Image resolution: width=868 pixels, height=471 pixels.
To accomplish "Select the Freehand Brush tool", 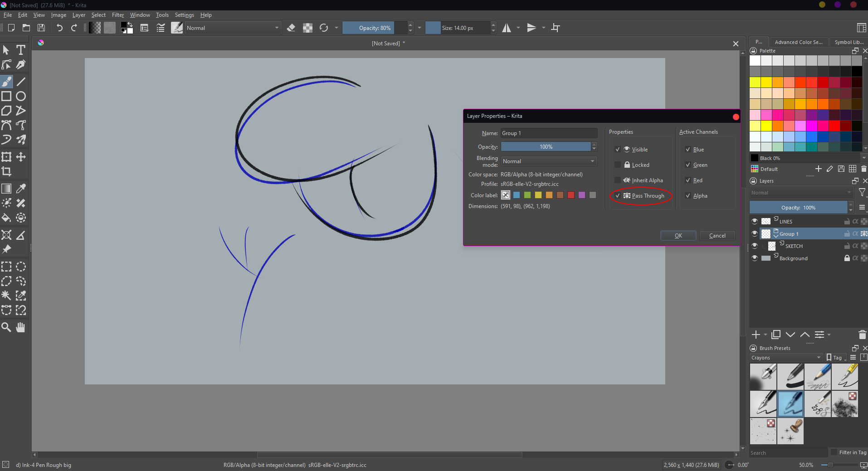I will click(x=6, y=82).
